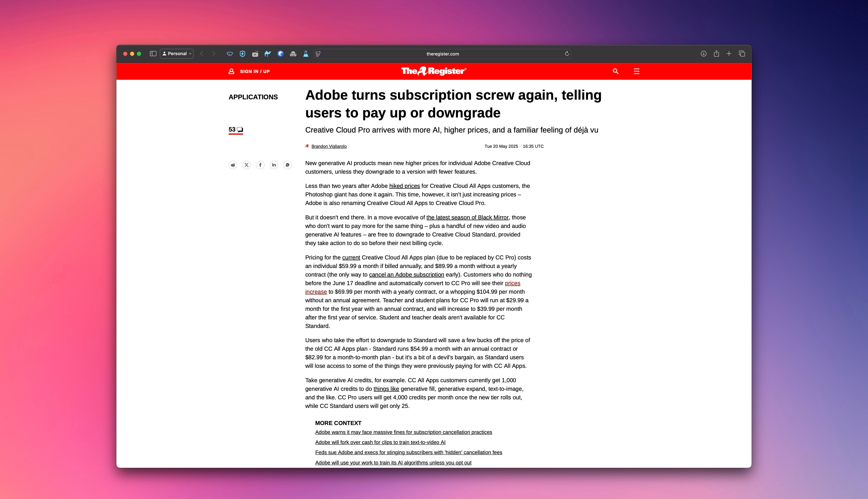
Task: Follow the 'things like' link
Action: click(x=386, y=389)
